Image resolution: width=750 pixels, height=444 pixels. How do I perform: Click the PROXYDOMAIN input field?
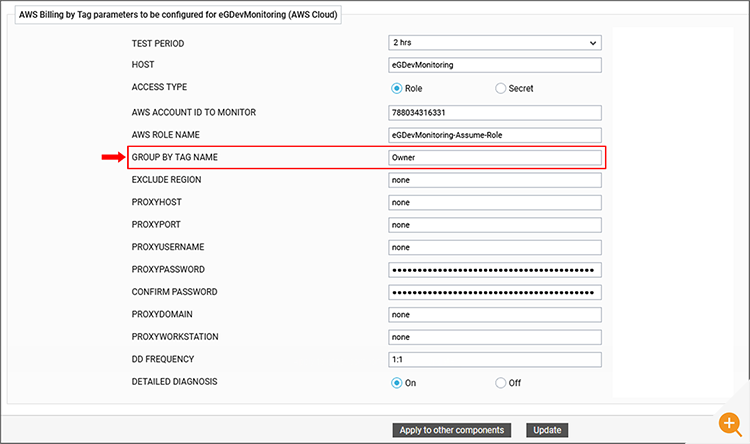click(x=495, y=315)
